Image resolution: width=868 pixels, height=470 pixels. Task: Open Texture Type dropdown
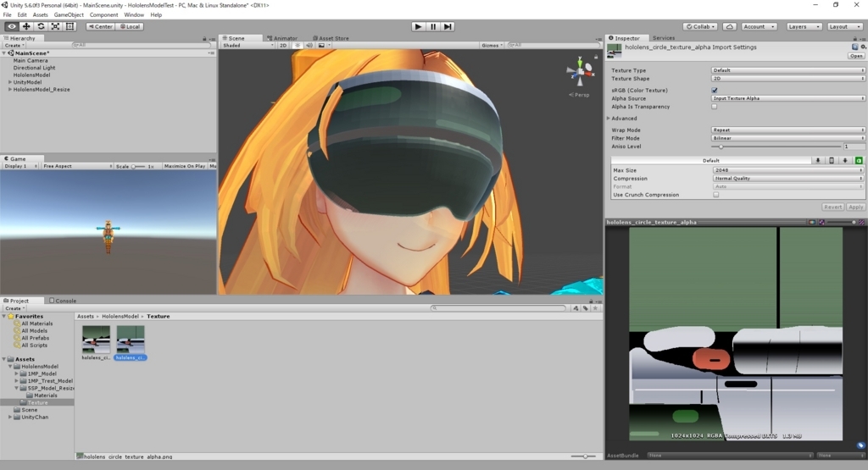coord(787,70)
